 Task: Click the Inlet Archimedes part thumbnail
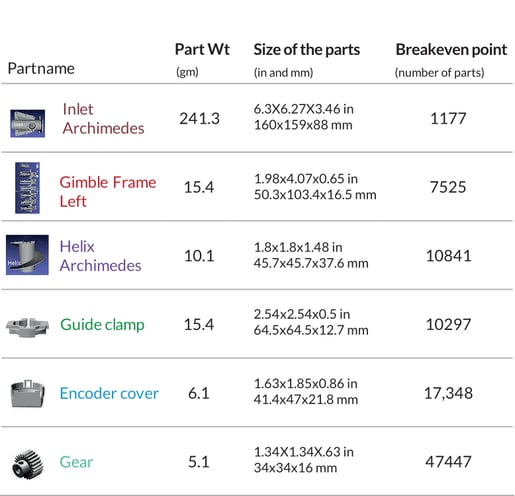(x=27, y=123)
